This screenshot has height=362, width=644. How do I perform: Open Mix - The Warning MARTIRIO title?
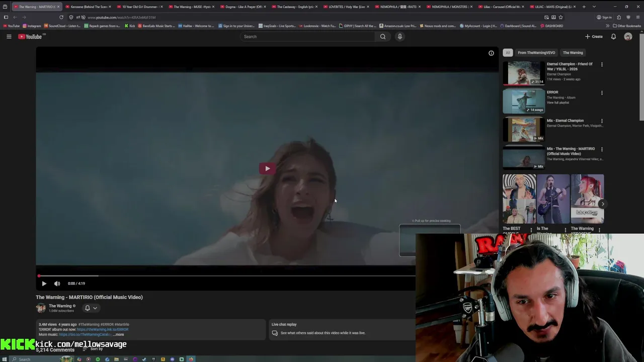click(x=571, y=151)
